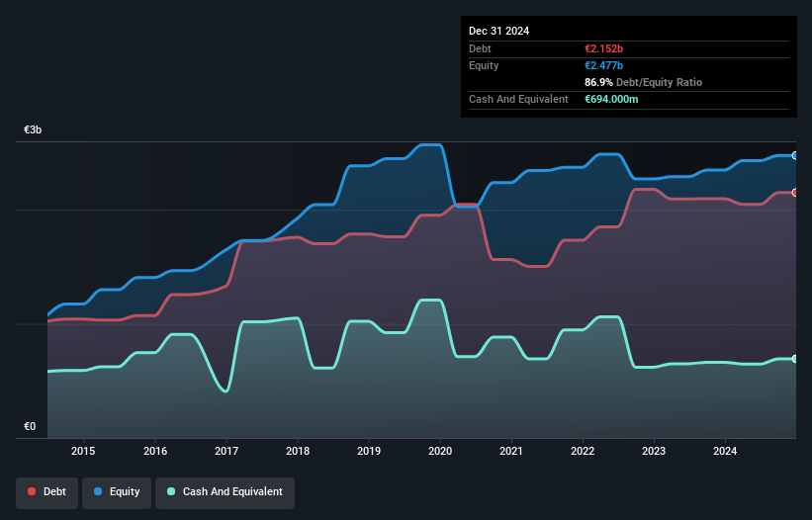The height and width of the screenshot is (520, 812).
Task: Click the red Debt legend dot
Action: coord(32,491)
